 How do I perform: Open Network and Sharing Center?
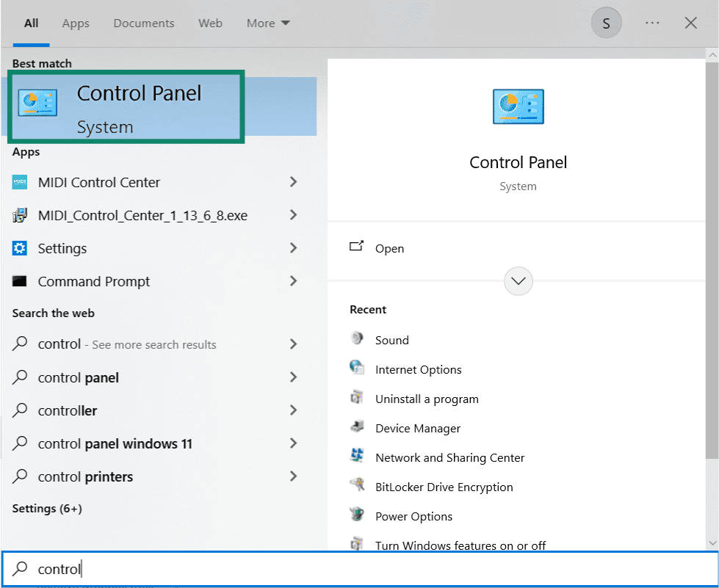(449, 457)
